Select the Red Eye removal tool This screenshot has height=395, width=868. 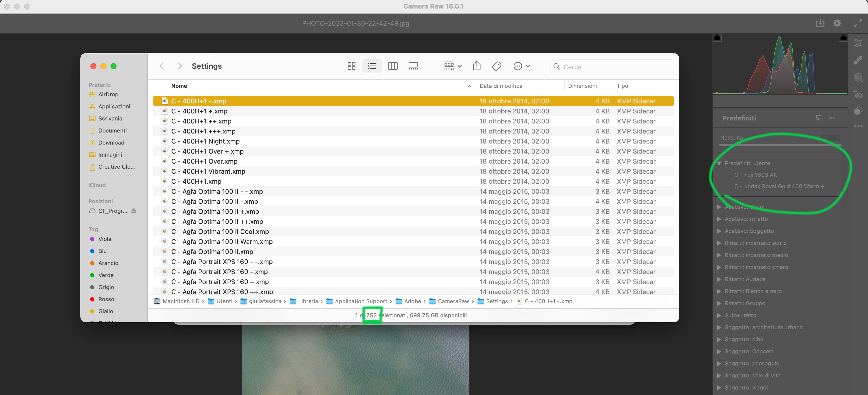858,95
